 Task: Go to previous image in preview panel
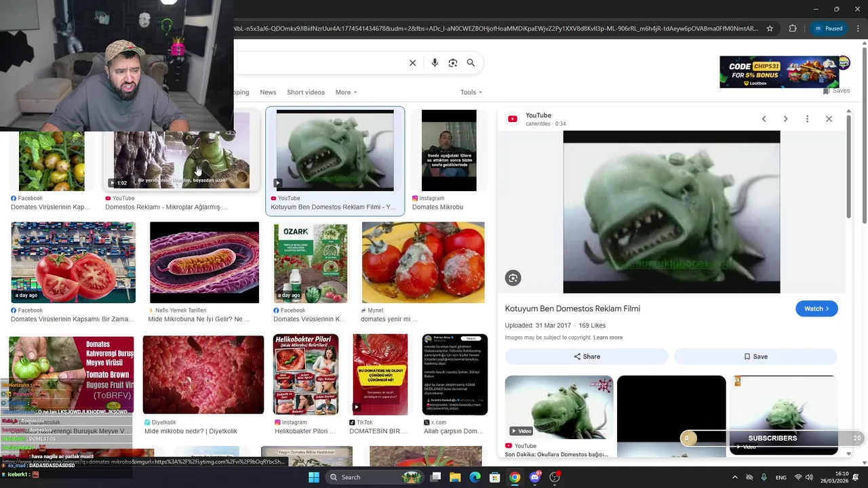coord(764,119)
